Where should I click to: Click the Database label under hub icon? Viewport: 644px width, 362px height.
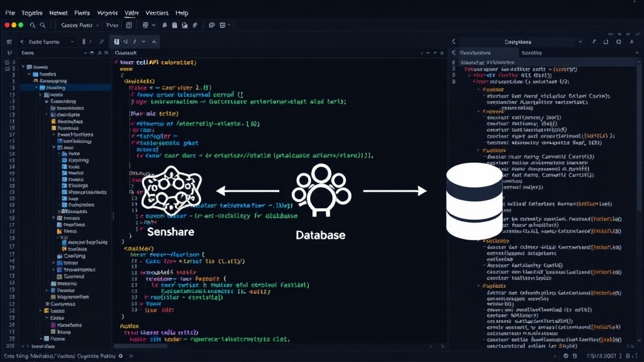[320, 235]
